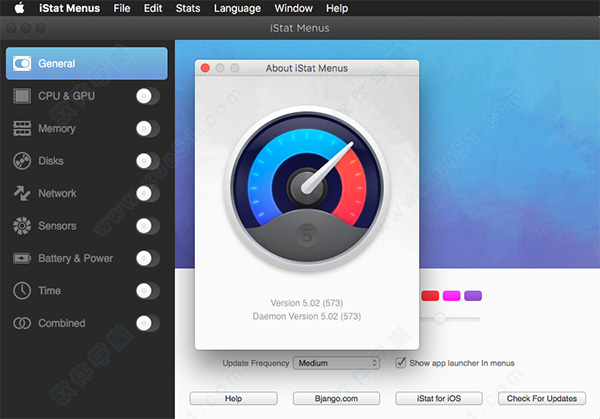The image size is (600, 419).
Task: Click the iStat Menus gauge logo
Action: point(307,189)
